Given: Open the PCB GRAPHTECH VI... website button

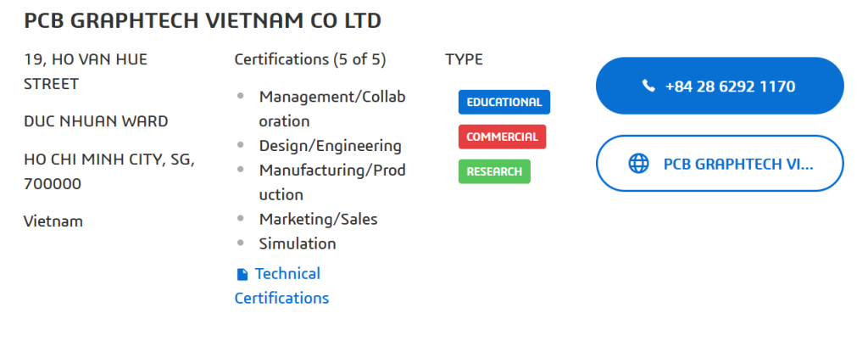Looking at the screenshot, I should click(720, 164).
